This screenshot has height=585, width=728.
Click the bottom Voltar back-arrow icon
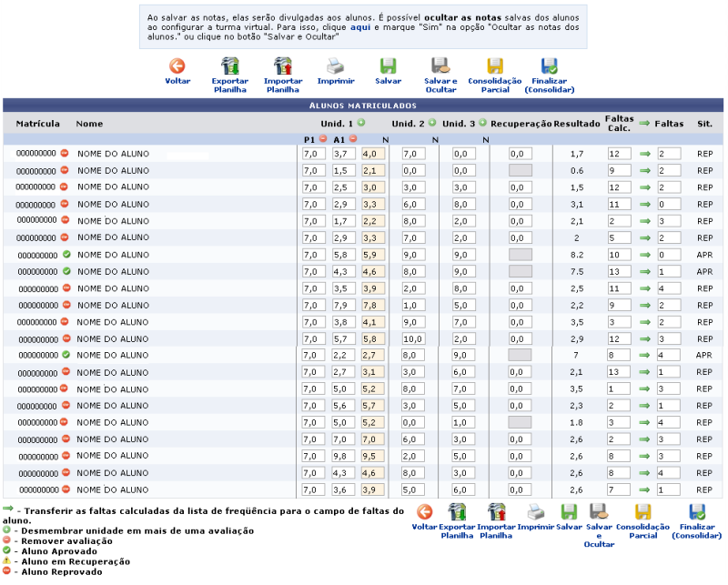pos(424,512)
